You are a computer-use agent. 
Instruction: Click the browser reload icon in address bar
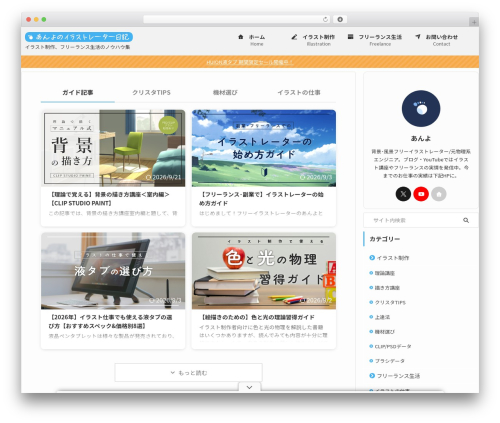325,19
